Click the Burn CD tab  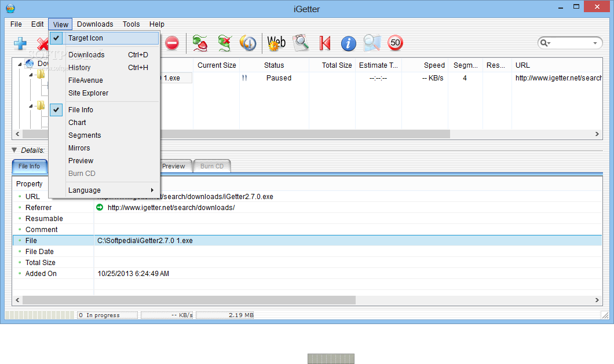tap(212, 166)
